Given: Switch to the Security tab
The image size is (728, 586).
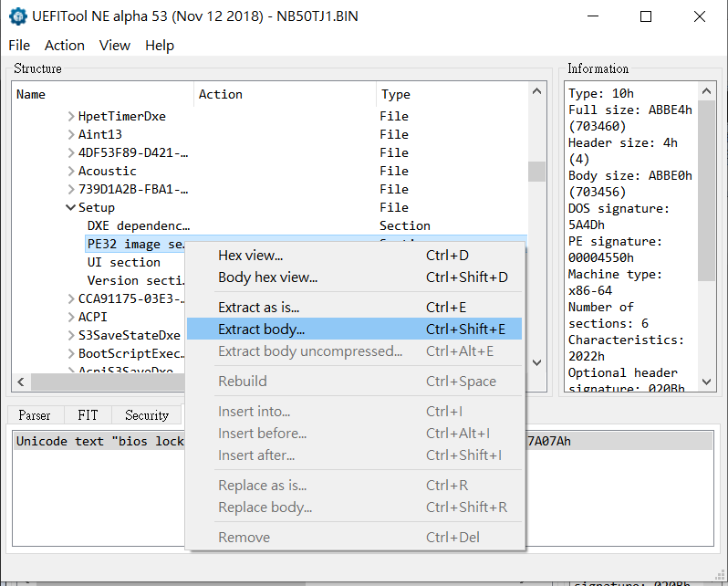Looking at the screenshot, I should click(x=147, y=415).
